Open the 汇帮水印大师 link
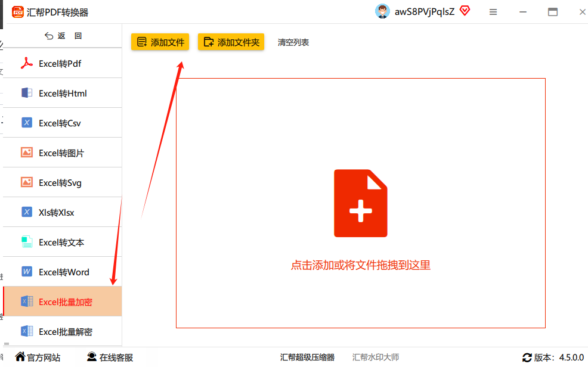 tap(375, 357)
